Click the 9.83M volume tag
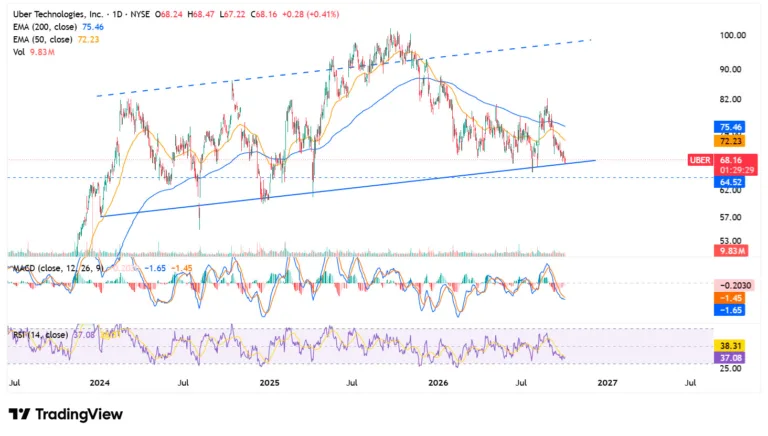 pos(730,251)
